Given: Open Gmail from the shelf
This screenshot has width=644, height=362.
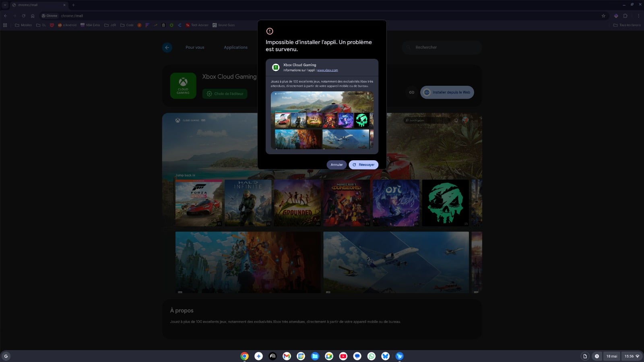Looking at the screenshot, I should pos(287,356).
